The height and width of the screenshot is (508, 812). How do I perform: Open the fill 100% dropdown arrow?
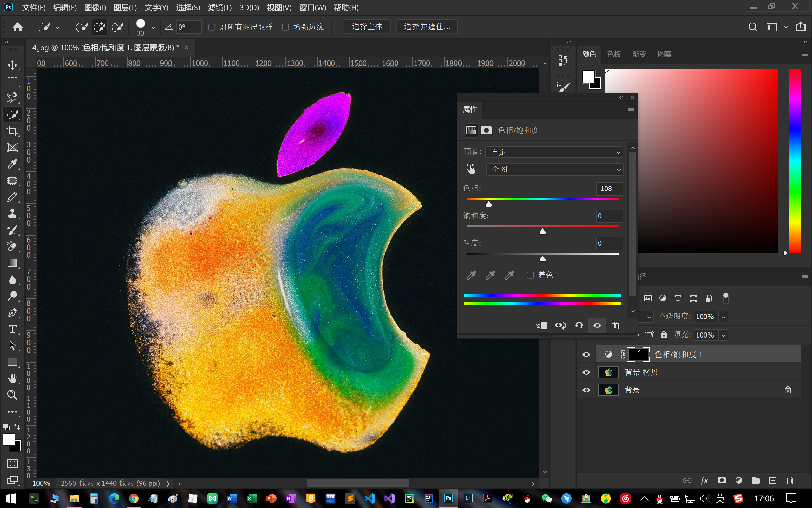pos(724,335)
